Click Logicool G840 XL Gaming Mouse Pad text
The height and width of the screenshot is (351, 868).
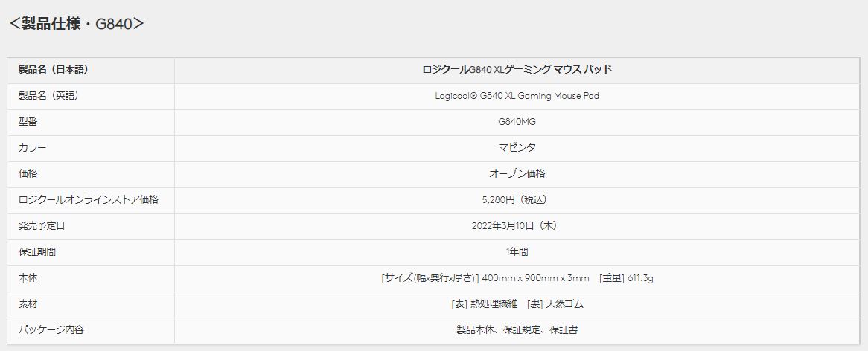coord(517,96)
